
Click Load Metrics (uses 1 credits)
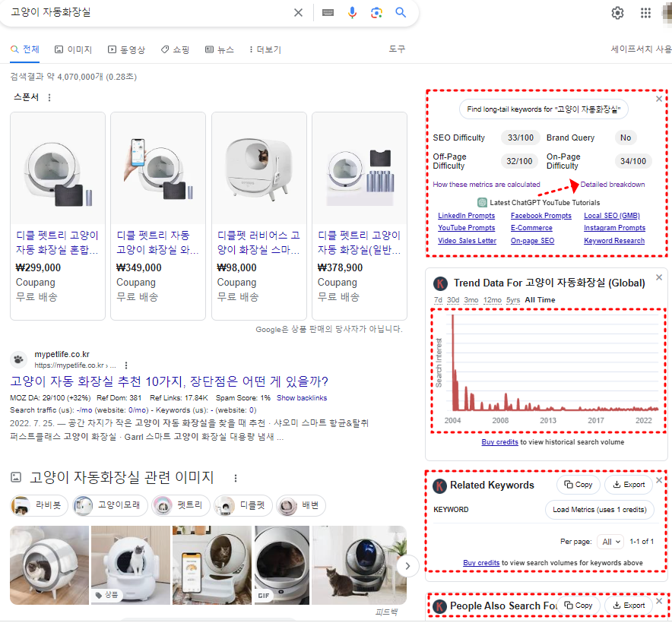[x=600, y=510]
